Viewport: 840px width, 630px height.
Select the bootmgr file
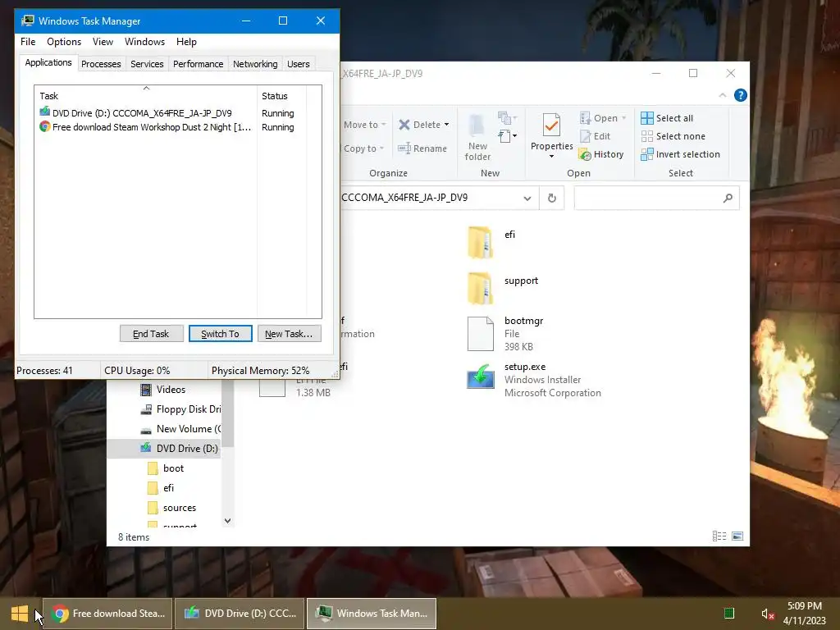tap(506, 334)
